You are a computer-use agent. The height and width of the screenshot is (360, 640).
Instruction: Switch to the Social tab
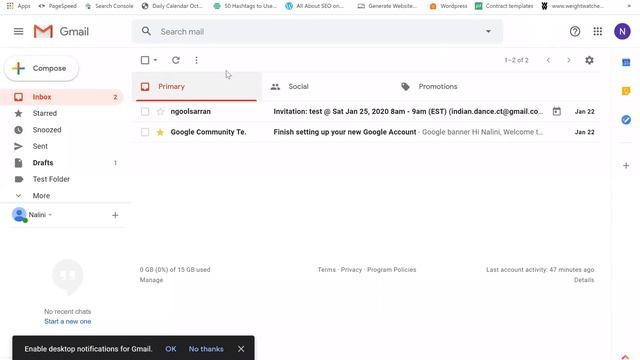pos(327,87)
